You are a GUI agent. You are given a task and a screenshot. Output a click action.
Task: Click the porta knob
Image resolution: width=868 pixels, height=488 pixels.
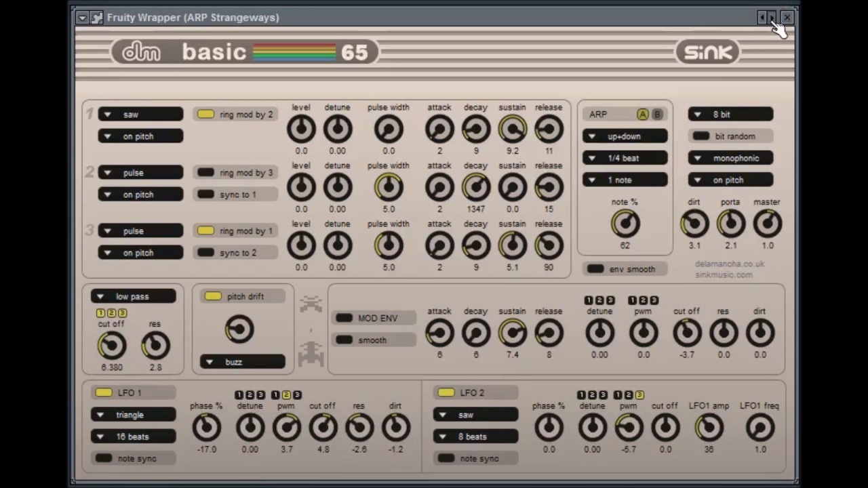730,224
